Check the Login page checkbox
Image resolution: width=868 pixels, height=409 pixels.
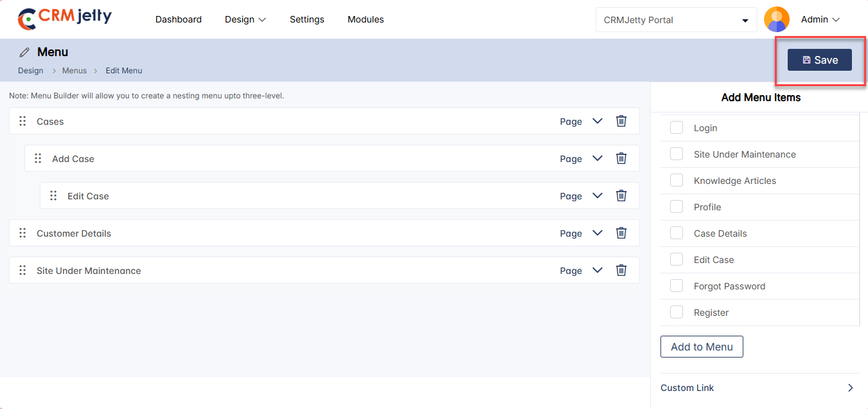coord(677,128)
